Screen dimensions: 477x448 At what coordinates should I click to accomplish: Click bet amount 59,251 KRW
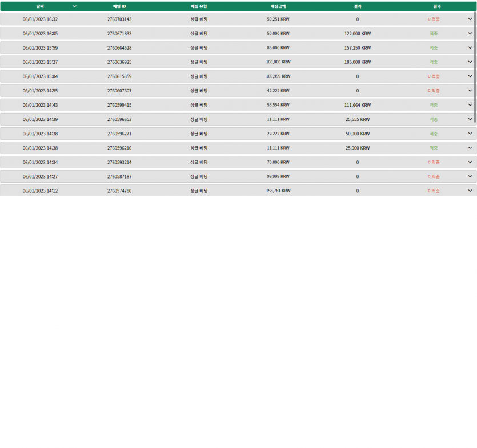pyautogui.click(x=278, y=19)
